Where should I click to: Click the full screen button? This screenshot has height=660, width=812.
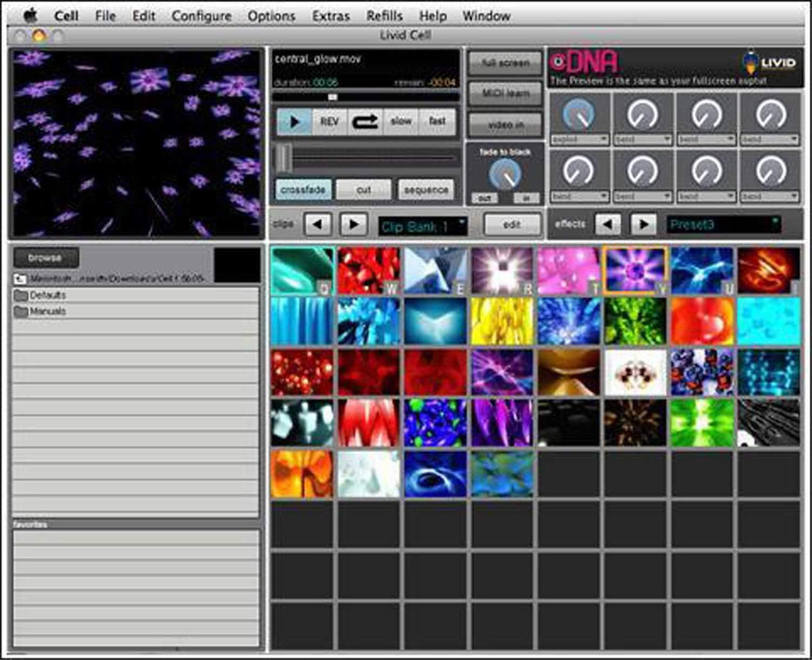coord(505,63)
